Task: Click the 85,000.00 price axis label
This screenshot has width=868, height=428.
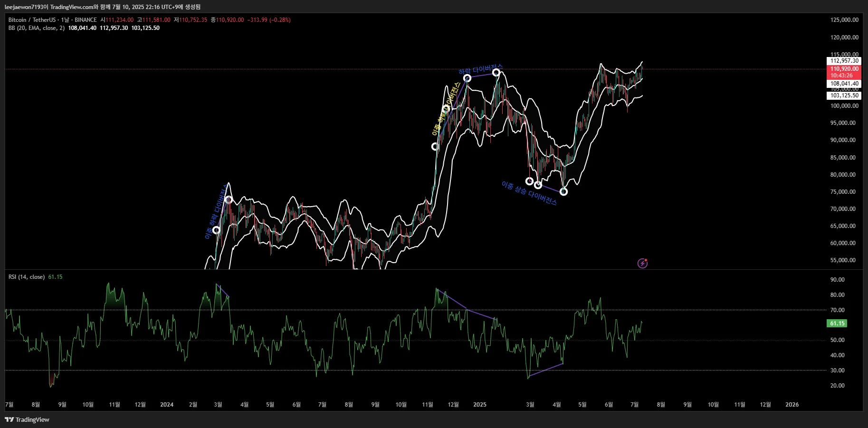Action: 843,158
